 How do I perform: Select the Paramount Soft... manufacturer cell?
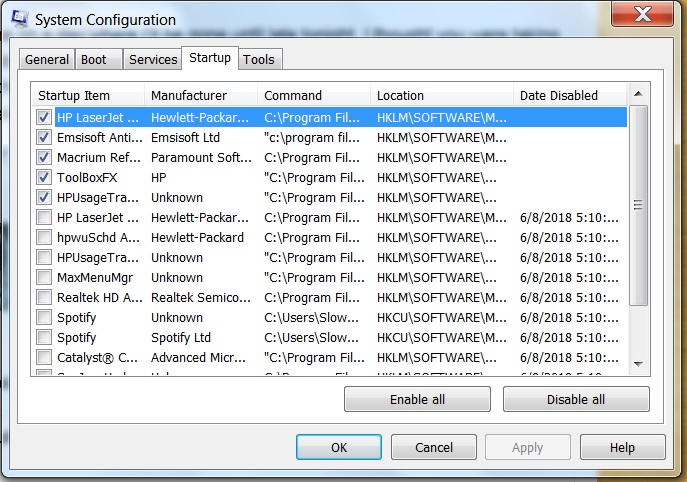(202, 157)
